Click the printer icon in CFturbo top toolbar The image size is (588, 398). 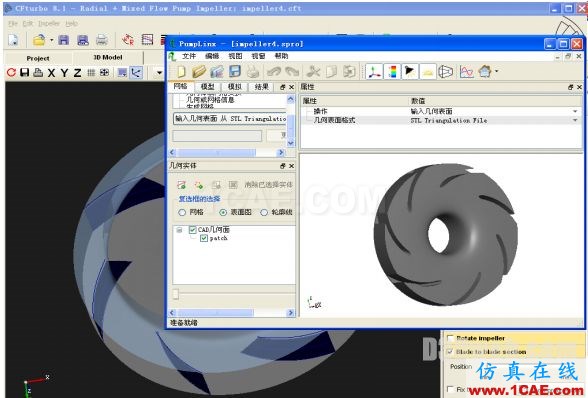click(x=101, y=40)
